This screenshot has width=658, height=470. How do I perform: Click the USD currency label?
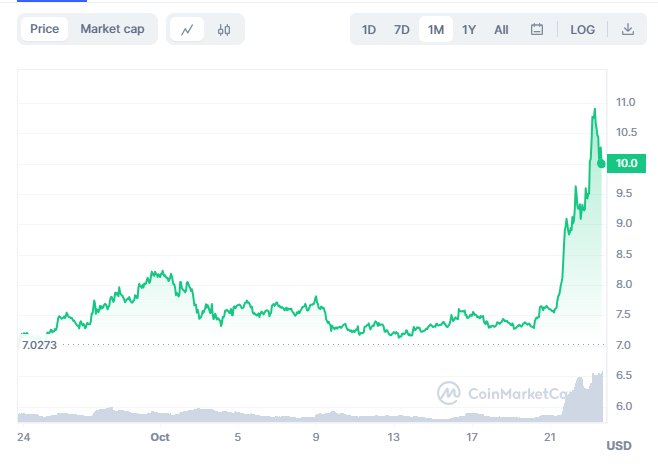click(x=619, y=445)
